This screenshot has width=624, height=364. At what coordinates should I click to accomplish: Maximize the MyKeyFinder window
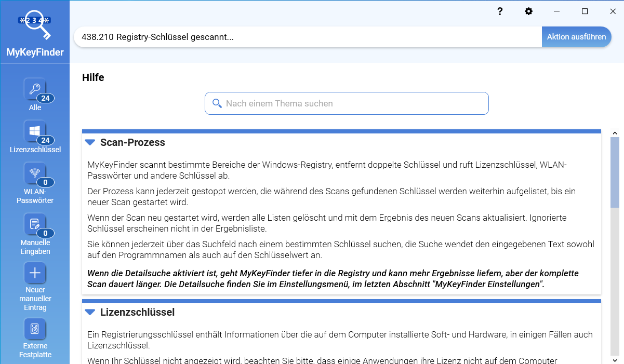click(585, 11)
